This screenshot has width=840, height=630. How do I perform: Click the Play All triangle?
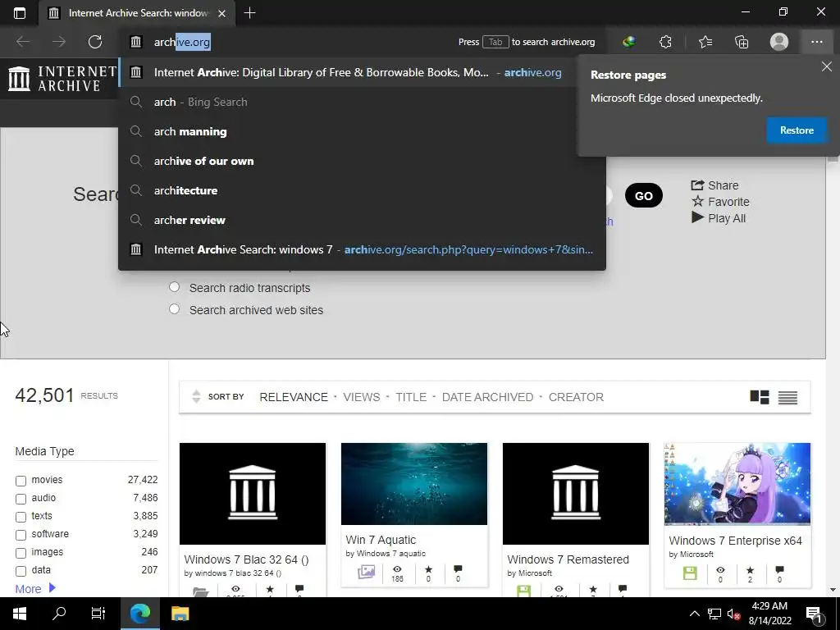719,218
